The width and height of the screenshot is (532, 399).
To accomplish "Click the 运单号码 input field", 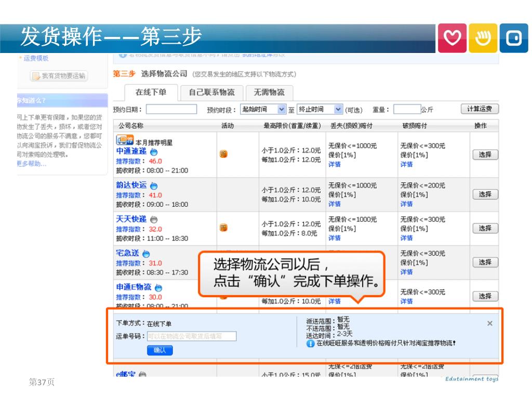I will [192, 336].
